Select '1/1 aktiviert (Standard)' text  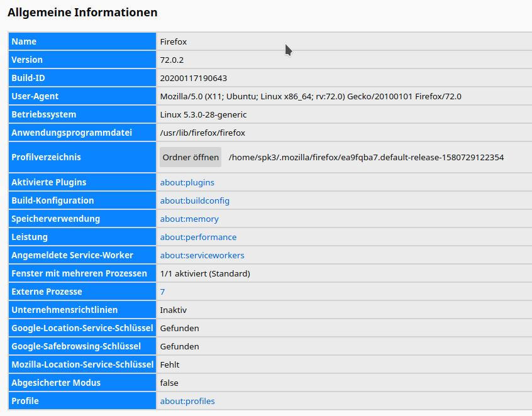205,273
